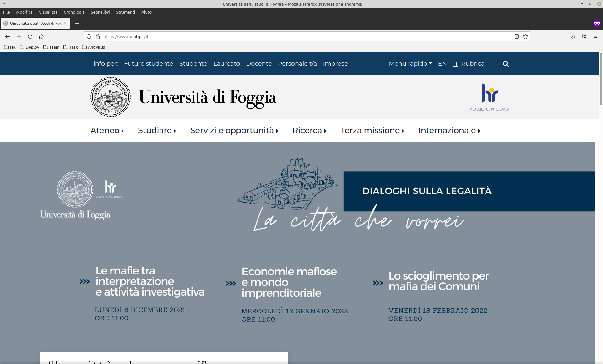Image resolution: width=603 pixels, height=364 pixels.
Task: Open Futuro studente info link
Action: click(149, 64)
